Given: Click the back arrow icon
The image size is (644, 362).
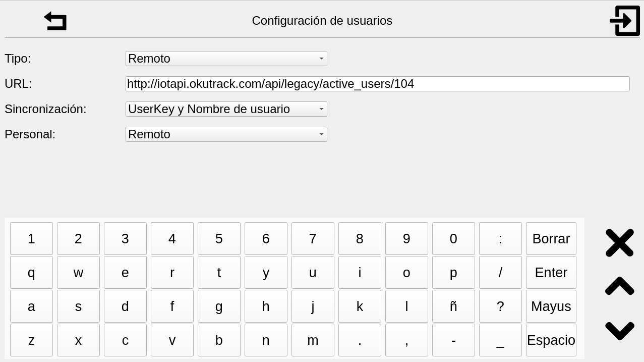Looking at the screenshot, I should 55,21.
